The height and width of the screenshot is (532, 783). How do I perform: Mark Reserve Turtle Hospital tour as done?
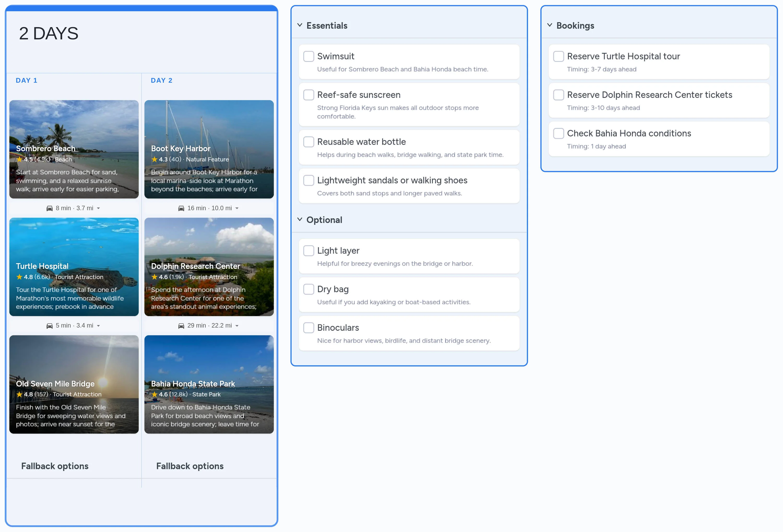click(559, 56)
